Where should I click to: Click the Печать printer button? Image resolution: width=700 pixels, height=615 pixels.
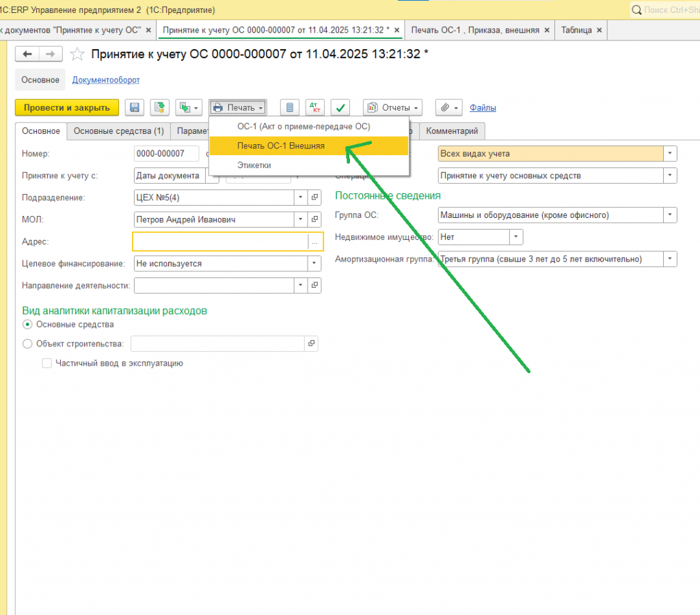pos(238,107)
